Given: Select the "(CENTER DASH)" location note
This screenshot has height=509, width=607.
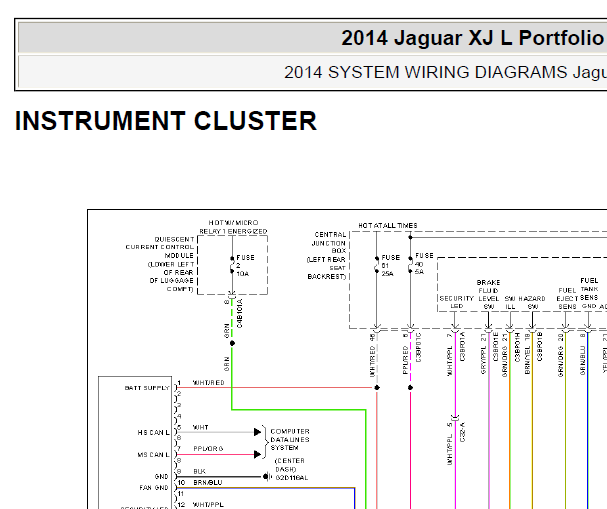Looking at the screenshot, I should 290,465.
